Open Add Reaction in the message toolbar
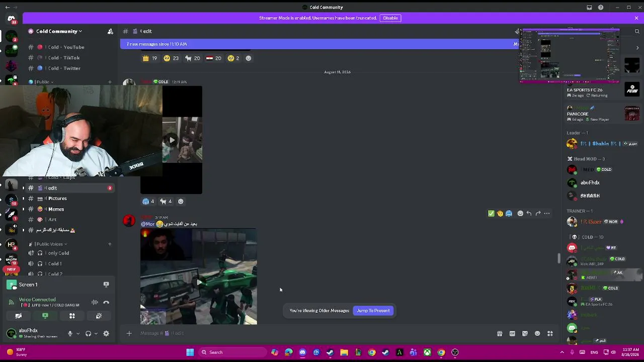Viewport: 644px width, 362px height. click(520, 214)
